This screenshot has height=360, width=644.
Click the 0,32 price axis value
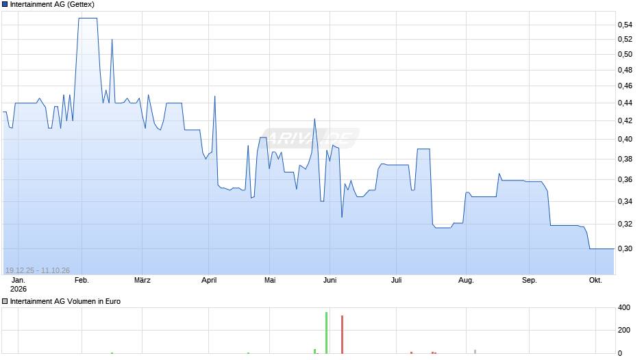coord(625,224)
